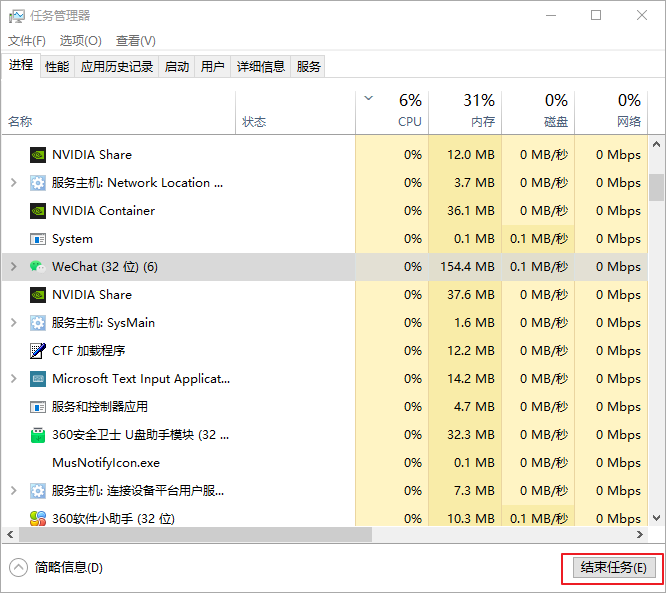
Task: Expand the WeChat (32 位) process group
Action: pos(14,267)
